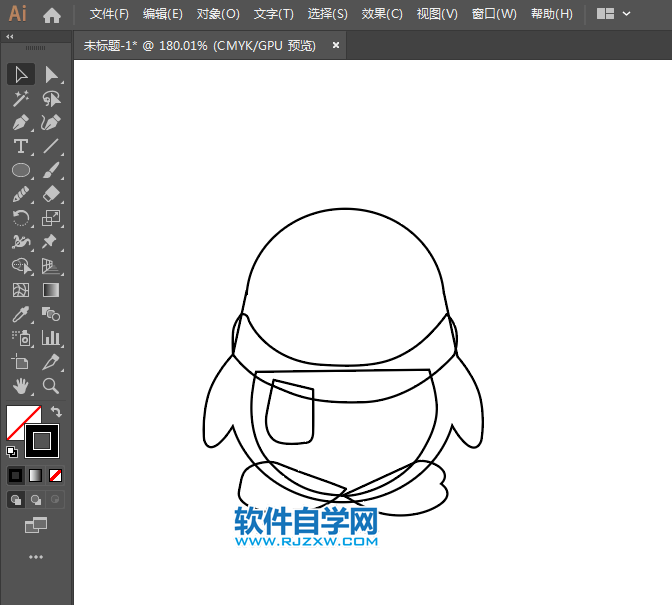Choose the Eyedropper tool

coord(20,314)
